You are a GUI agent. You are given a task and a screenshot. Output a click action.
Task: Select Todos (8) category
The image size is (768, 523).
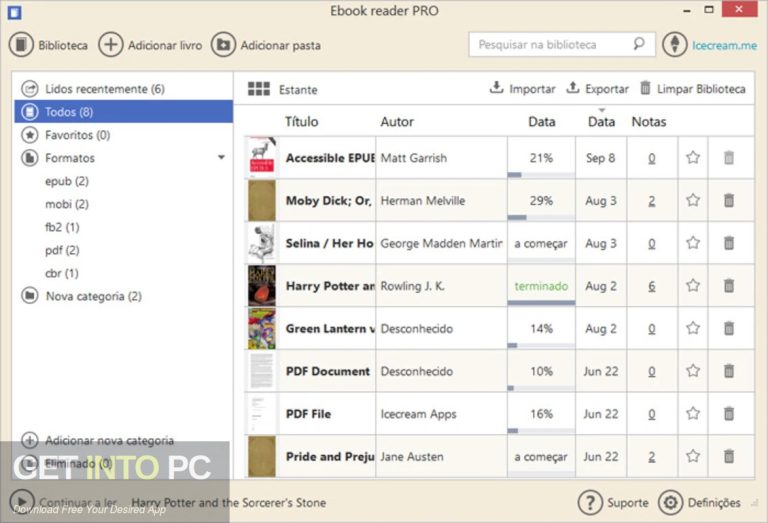click(x=123, y=112)
